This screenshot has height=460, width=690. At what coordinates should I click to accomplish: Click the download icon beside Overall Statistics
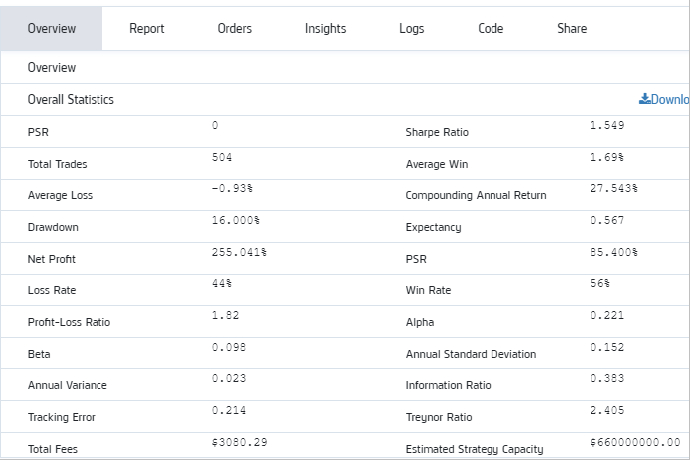(645, 99)
